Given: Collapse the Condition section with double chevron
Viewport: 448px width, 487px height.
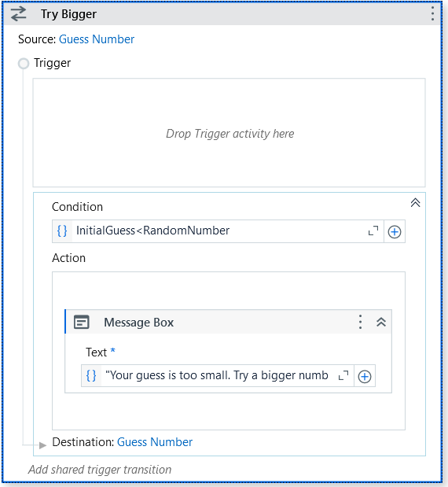Looking at the screenshot, I should pos(415,203).
